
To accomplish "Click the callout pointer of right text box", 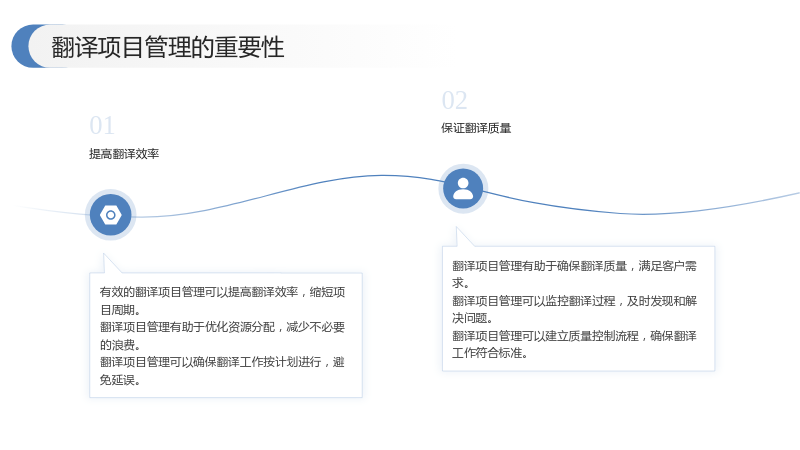I will (463, 237).
